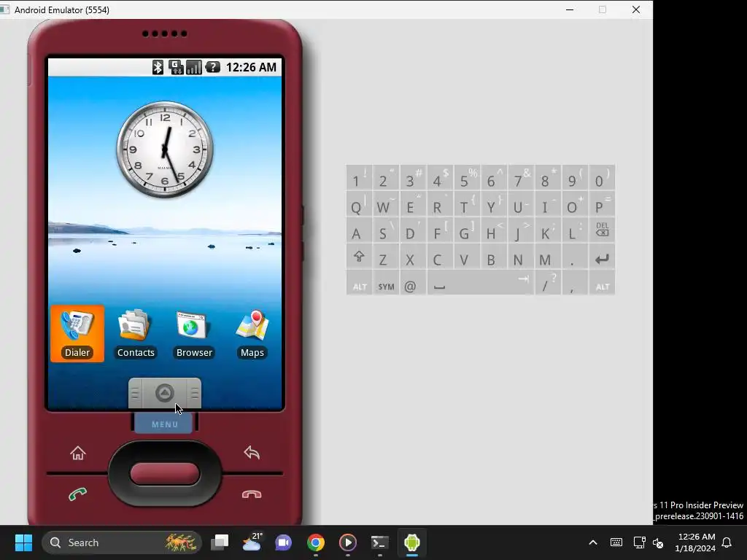Expand the app drawer handle

click(x=165, y=393)
